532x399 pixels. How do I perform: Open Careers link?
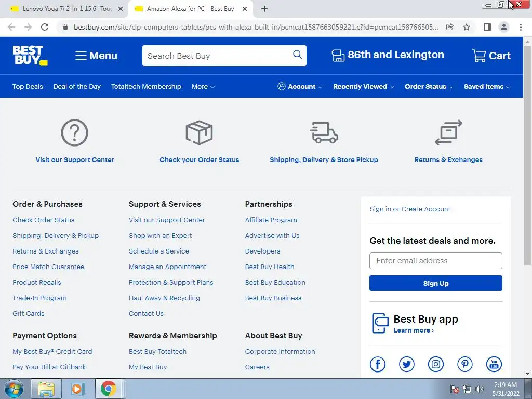click(x=257, y=367)
